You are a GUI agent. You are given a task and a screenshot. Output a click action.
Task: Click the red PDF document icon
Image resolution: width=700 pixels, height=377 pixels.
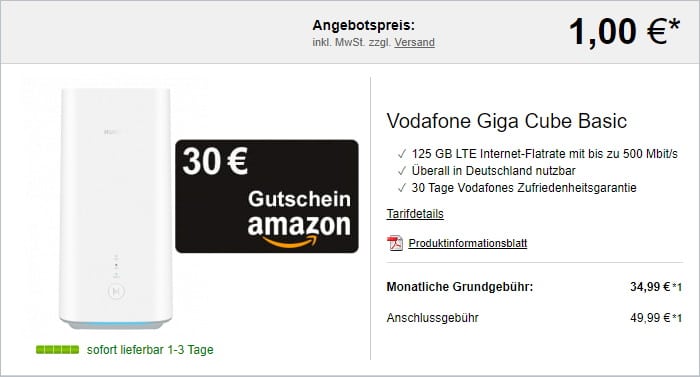pyautogui.click(x=395, y=243)
